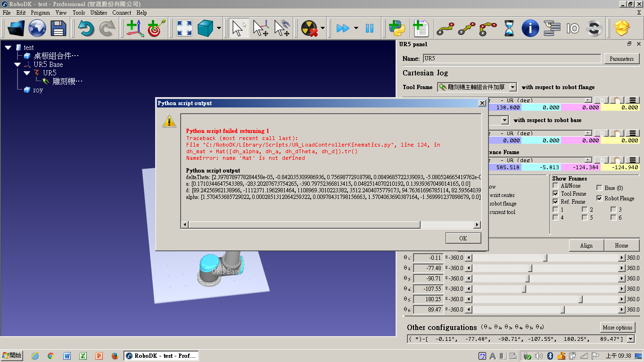Open Other configurations dropdown list
Viewport: 644px width, 362px height.
[631, 339]
